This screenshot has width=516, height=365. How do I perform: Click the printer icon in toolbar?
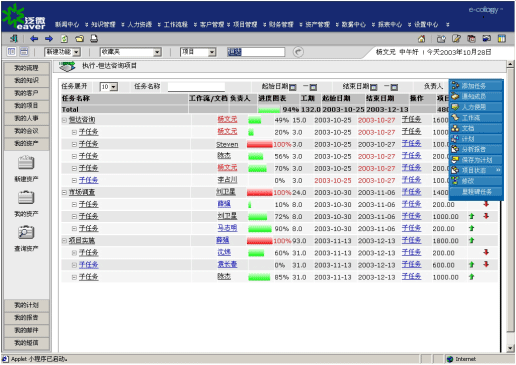click(94, 39)
